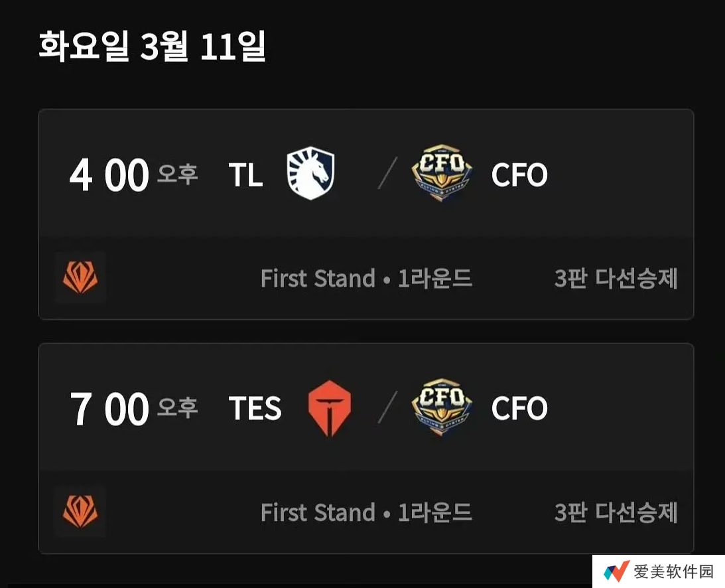Click the red and blue watermark logo
This screenshot has width=725, height=588.
tap(616, 571)
